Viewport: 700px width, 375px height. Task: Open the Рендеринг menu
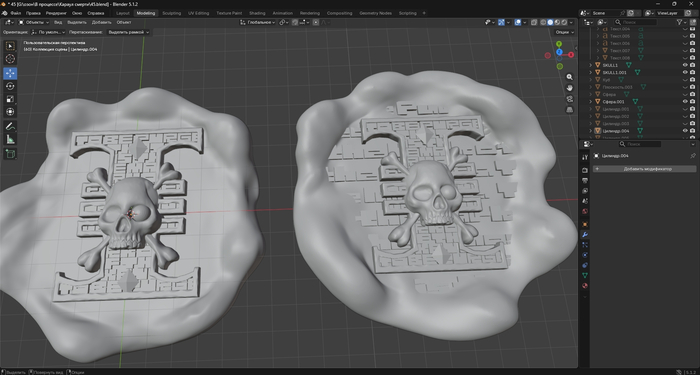(x=56, y=13)
